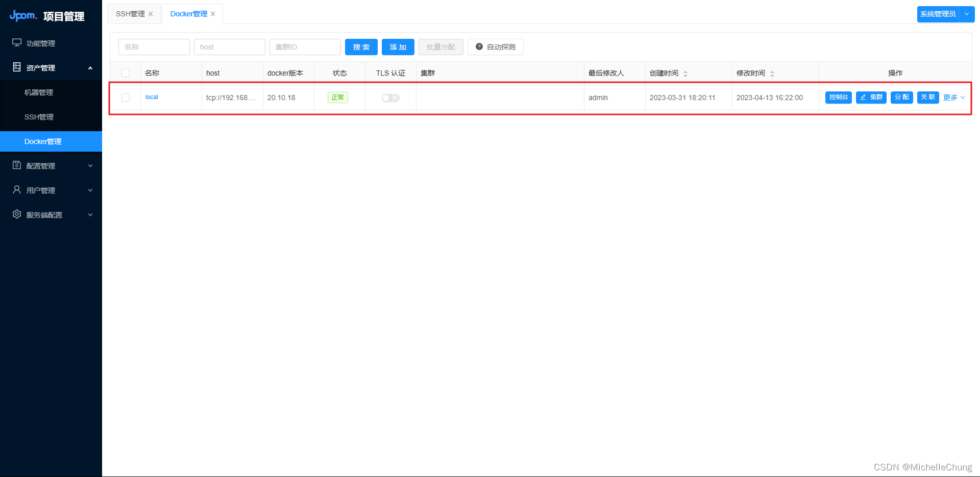Screen dimensions: 980x477
Task: Open the local docker name link
Action: point(152,97)
